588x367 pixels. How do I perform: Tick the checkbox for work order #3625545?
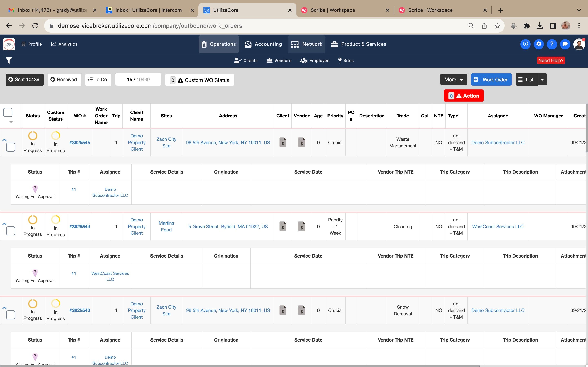click(x=11, y=147)
